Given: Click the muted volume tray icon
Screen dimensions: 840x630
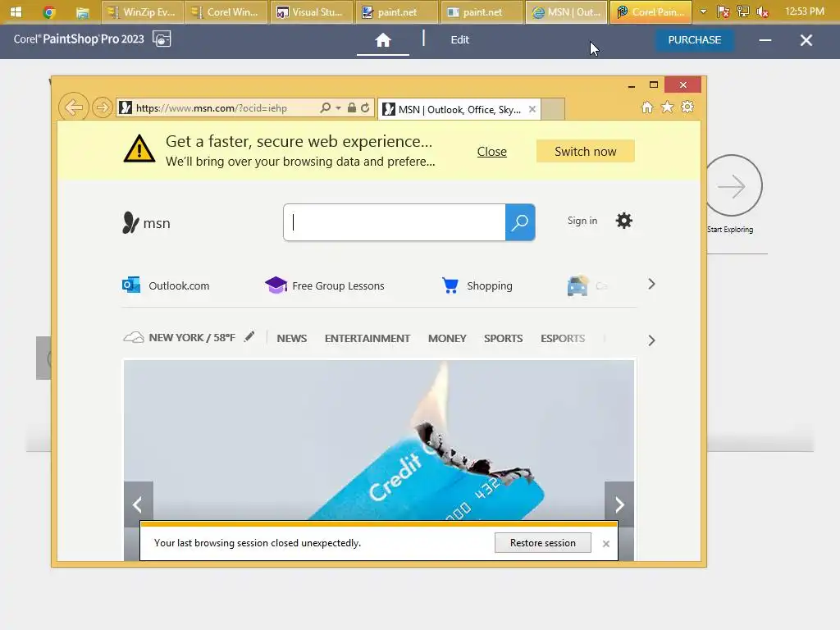Looking at the screenshot, I should [762, 11].
